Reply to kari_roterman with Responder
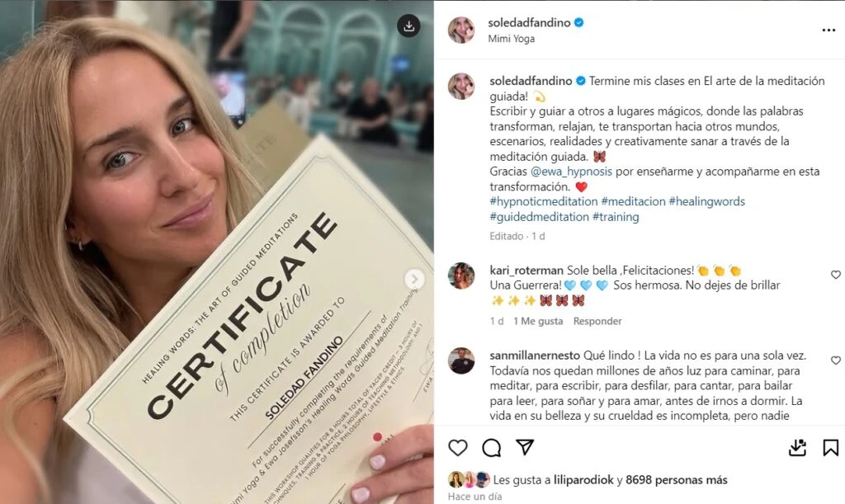This screenshot has width=845, height=504. tap(597, 321)
